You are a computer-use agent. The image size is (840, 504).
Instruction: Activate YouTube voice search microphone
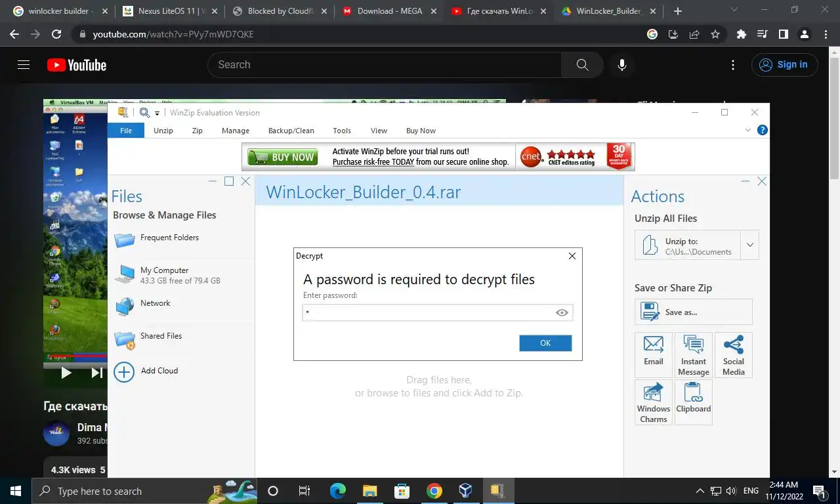coord(622,65)
